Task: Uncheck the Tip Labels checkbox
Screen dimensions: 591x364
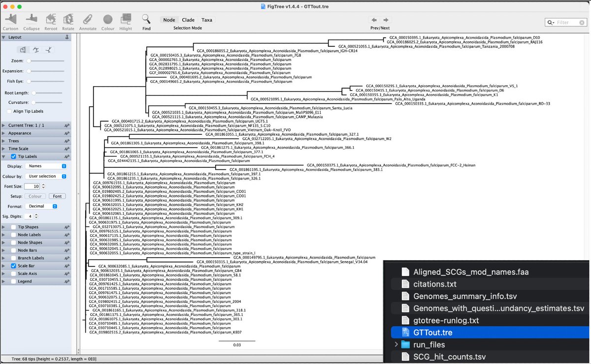Action: [x=13, y=157]
